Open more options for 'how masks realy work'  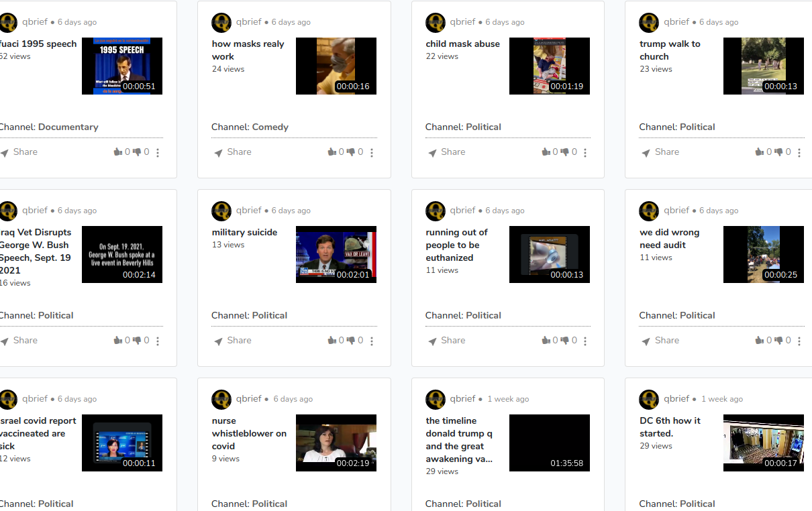click(x=372, y=153)
